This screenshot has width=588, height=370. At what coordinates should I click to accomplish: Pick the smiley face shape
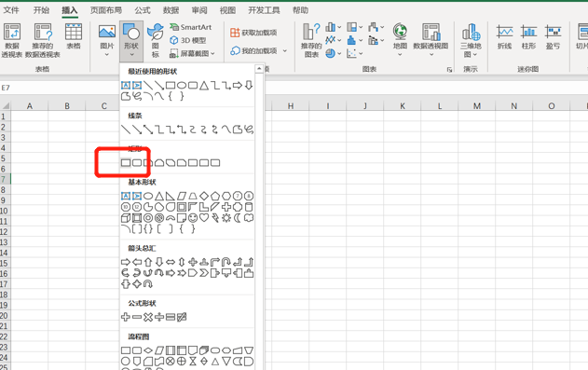pos(193,218)
